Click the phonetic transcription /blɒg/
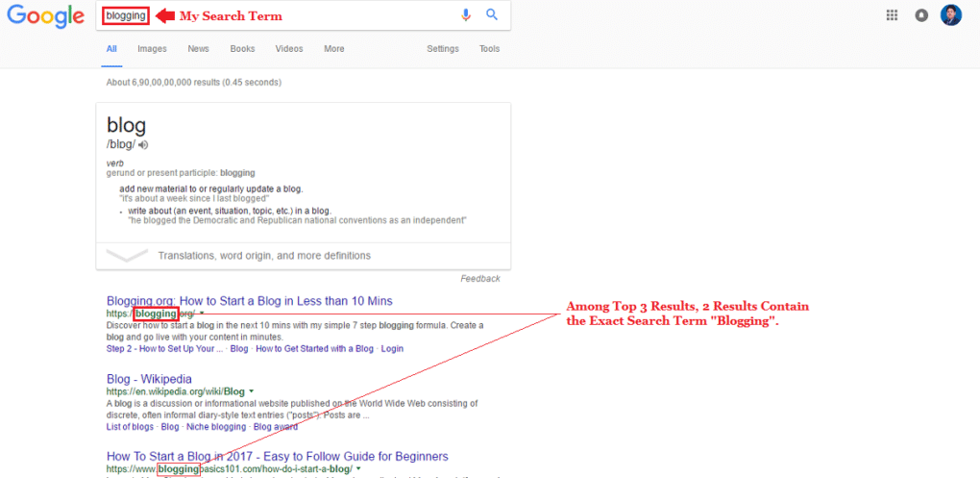Viewport: 980px width, 478px height. pyautogui.click(x=121, y=144)
